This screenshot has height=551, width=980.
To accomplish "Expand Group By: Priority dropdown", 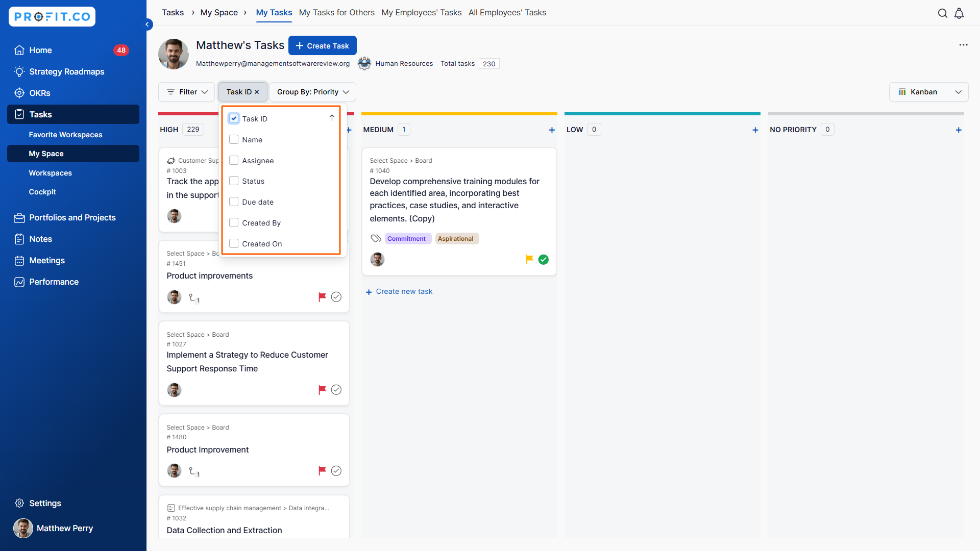I will click(x=313, y=92).
